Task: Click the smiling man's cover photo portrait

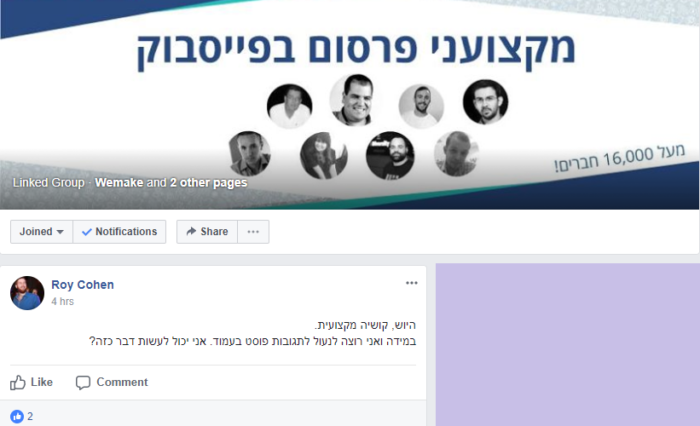Action: click(351, 100)
